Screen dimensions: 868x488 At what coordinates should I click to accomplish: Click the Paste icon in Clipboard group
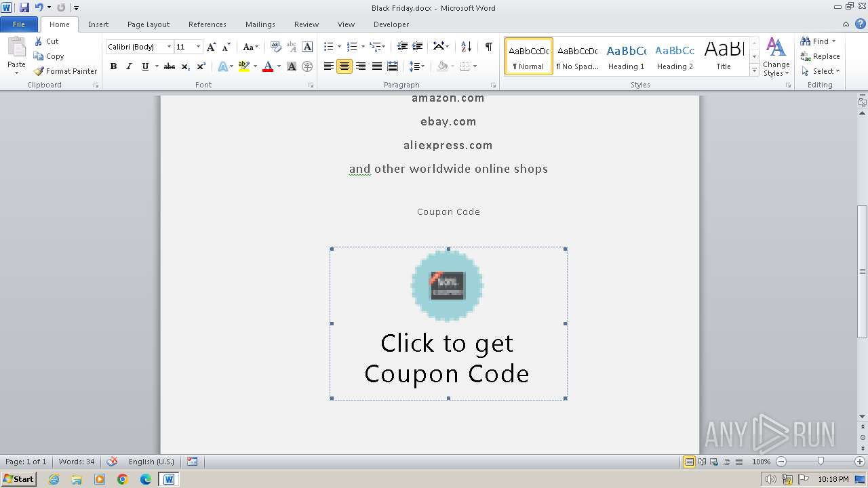(x=16, y=47)
